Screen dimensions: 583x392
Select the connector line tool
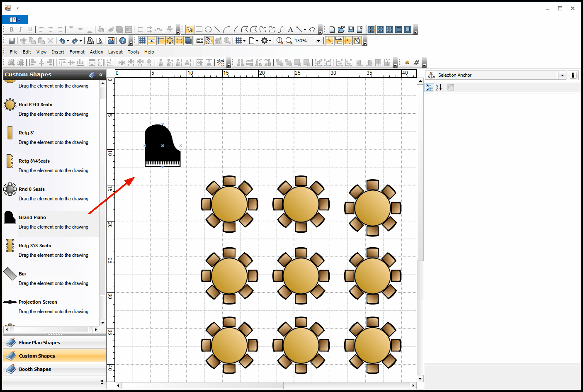pos(299,29)
